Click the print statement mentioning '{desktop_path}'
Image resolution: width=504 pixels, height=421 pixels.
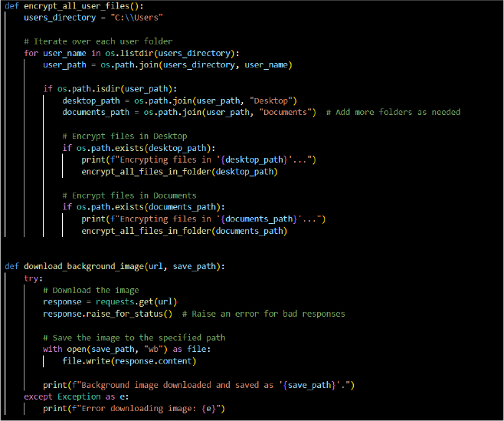point(198,160)
